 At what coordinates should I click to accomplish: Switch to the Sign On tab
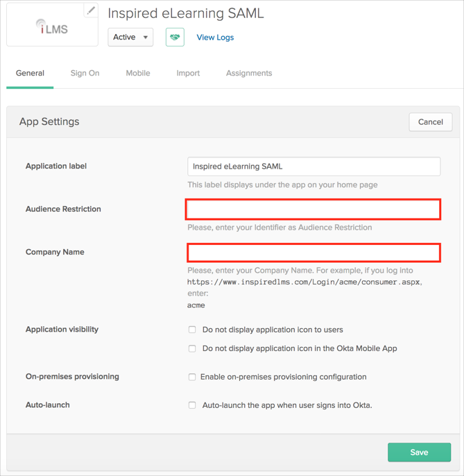pos(85,73)
